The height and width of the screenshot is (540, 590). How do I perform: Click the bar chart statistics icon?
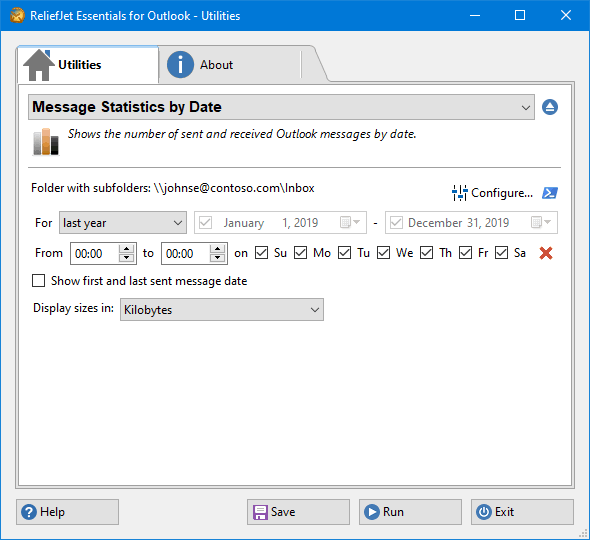coord(46,142)
